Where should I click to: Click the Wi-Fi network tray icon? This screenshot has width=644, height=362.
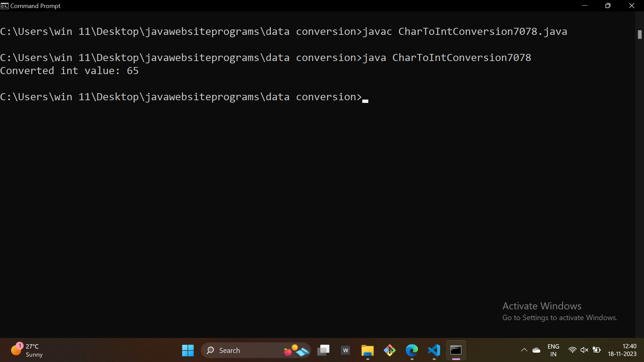[x=572, y=350]
